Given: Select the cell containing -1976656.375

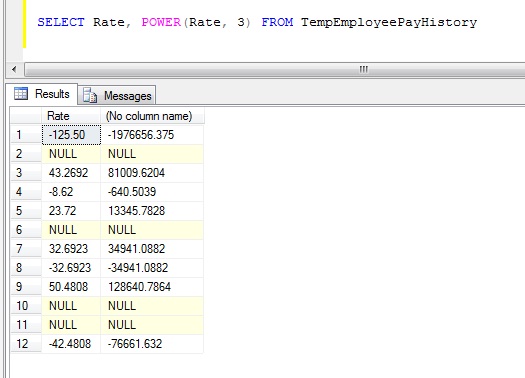Looking at the screenshot, I should point(152,135).
